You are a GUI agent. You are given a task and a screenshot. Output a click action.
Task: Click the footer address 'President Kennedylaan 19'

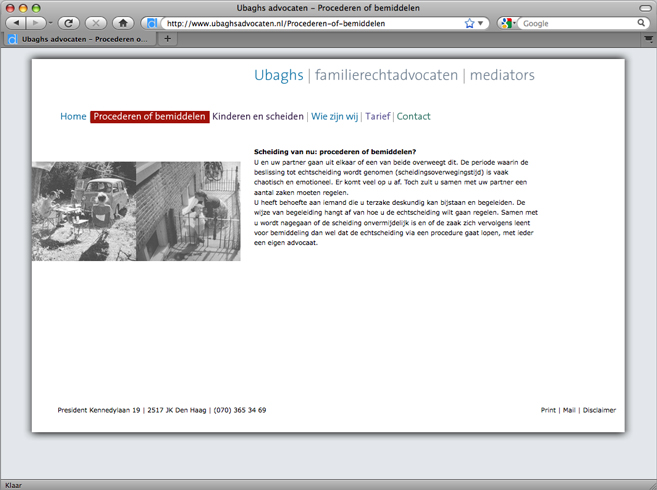click(99, 410)
